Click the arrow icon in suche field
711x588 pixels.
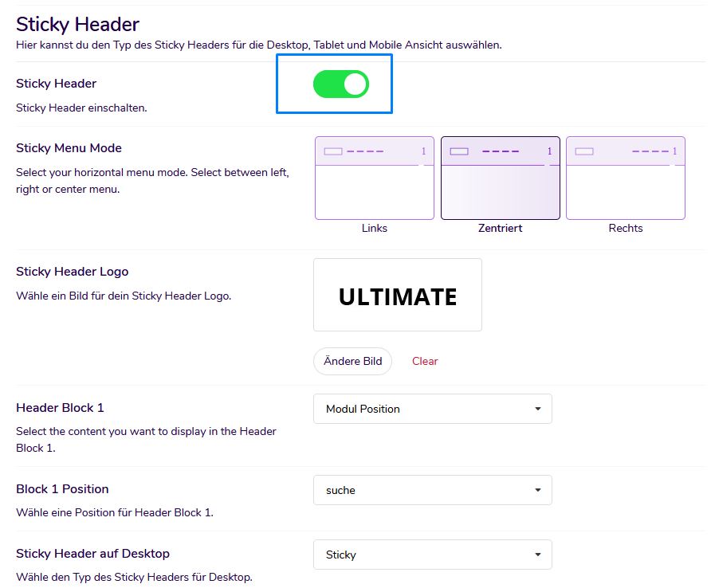[537, 490]
